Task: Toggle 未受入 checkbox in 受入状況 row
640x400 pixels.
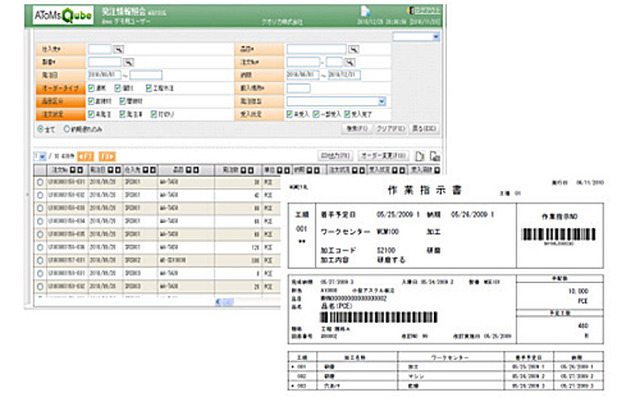Action: click(x=289, y=114)
